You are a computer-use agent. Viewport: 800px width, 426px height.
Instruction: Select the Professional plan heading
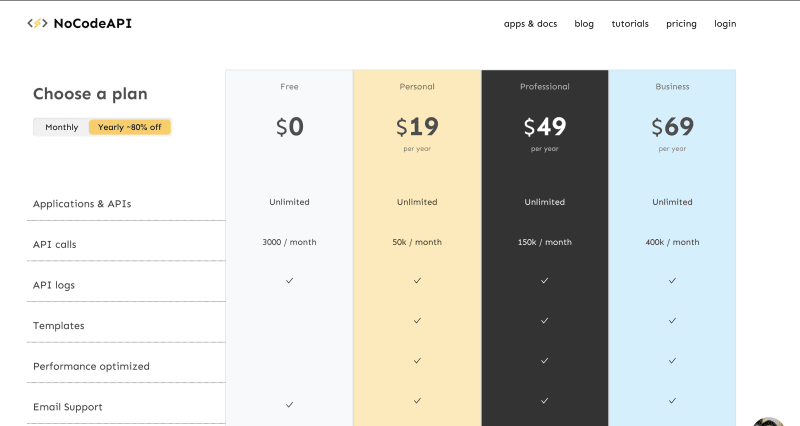pos(544,87)
